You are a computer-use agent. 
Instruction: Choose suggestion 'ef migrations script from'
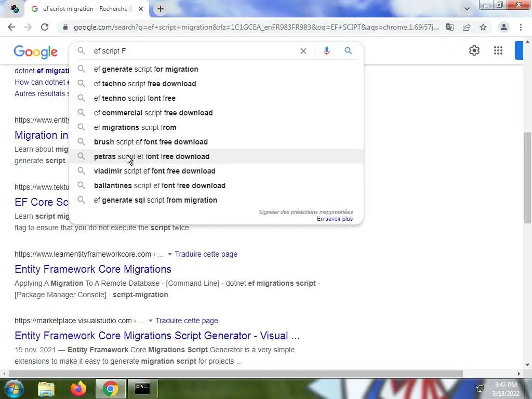216,128
